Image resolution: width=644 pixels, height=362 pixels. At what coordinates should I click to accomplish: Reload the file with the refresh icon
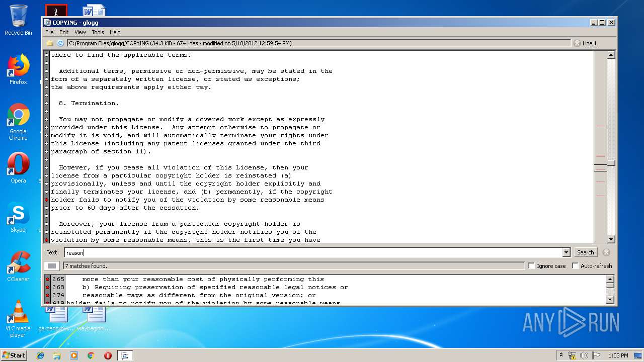(x=60, y=43)
